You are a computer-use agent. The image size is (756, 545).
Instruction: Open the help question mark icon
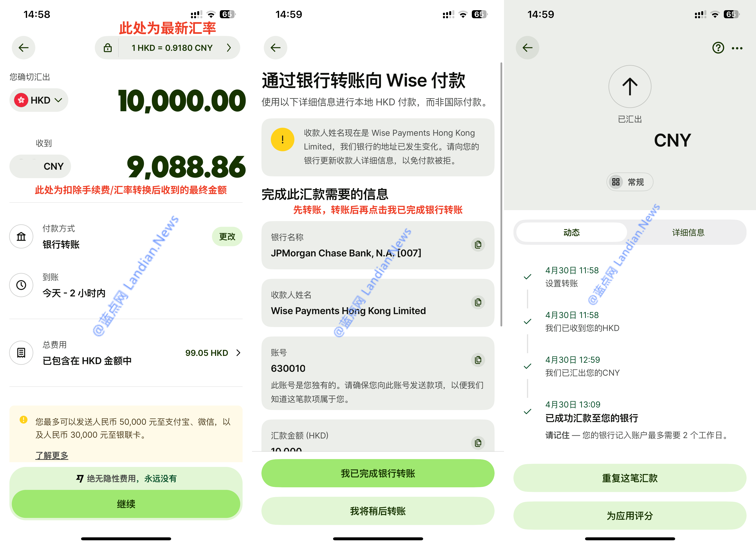(x=718, y=48)
